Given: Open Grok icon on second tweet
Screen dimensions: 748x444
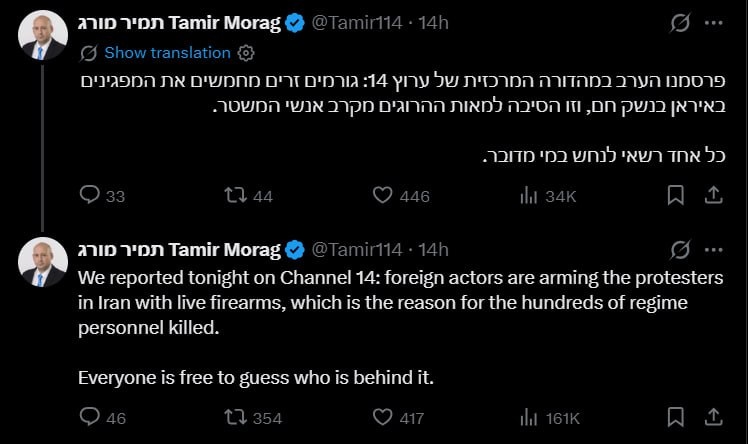Looking at the screenshot, I should tap(680, 250).
